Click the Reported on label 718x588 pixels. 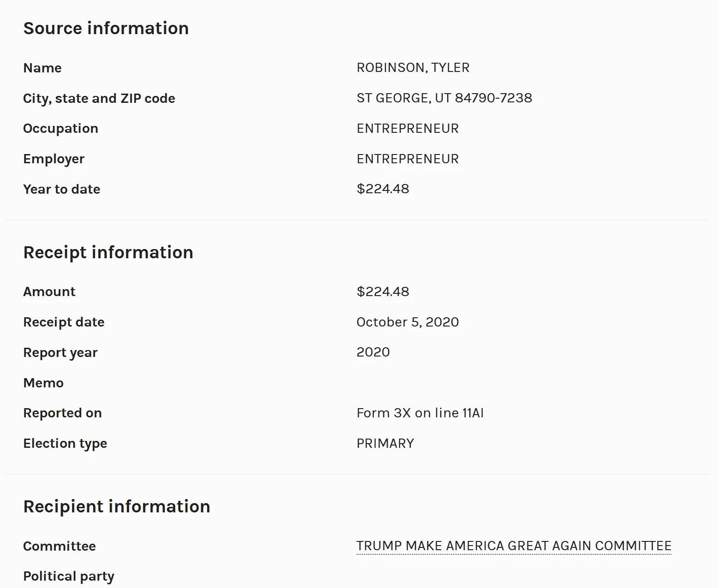point(62,413)
